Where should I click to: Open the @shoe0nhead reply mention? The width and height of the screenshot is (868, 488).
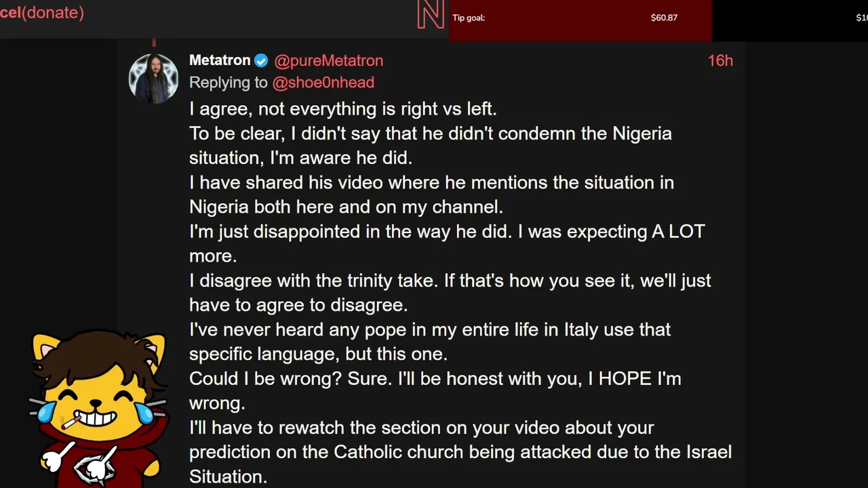tap(323, 83)
